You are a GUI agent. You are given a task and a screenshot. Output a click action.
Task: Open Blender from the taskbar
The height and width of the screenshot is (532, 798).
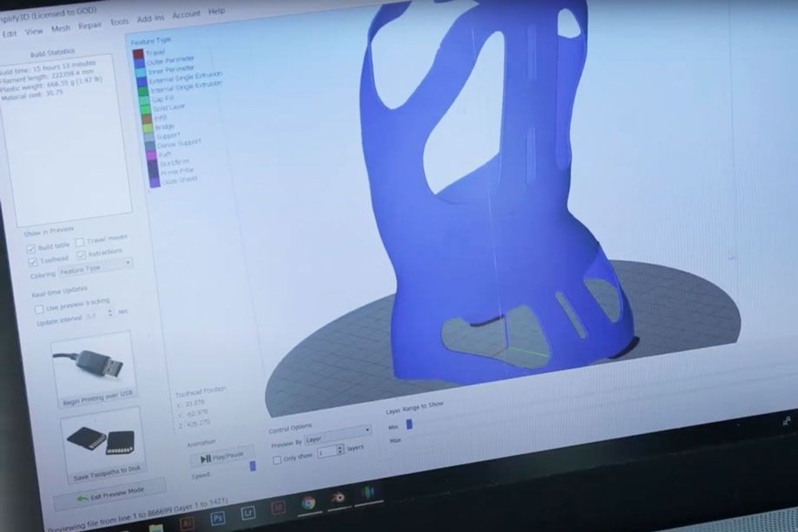tap(337, 497)
